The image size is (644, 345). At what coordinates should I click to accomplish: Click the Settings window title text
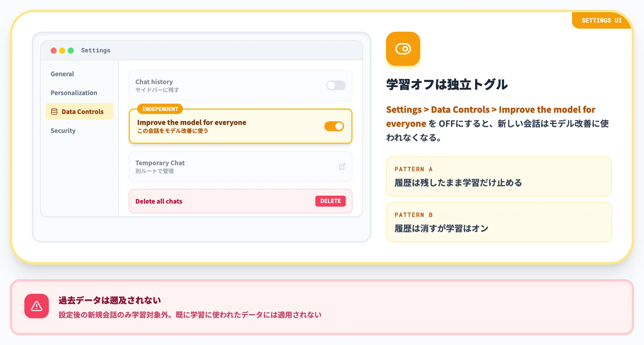click(x=96, y=50)
